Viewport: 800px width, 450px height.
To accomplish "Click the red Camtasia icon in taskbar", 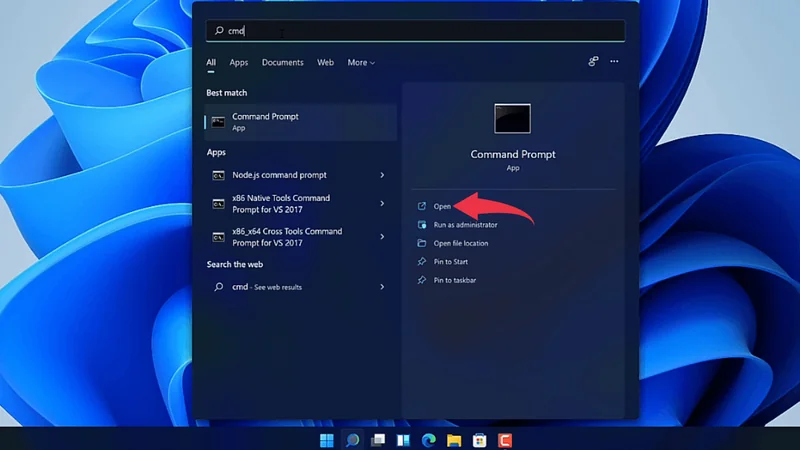I will pyautogui.click(x=505, y=440).
